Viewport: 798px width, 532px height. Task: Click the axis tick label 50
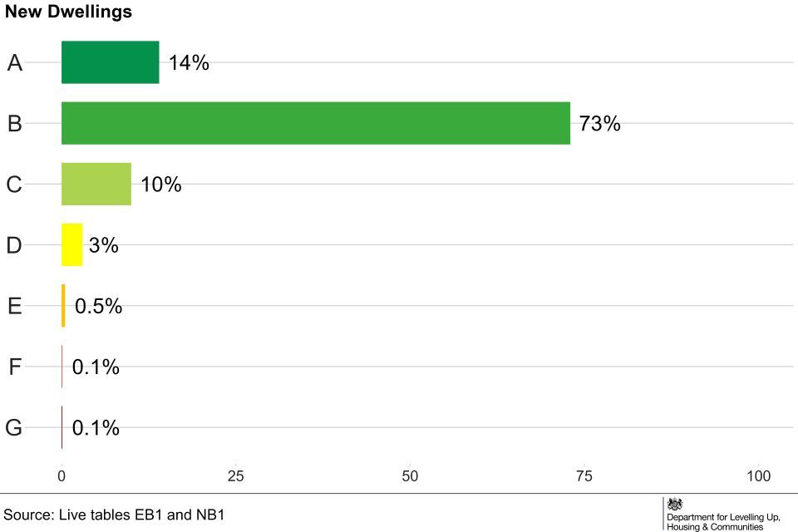(410, 475)
